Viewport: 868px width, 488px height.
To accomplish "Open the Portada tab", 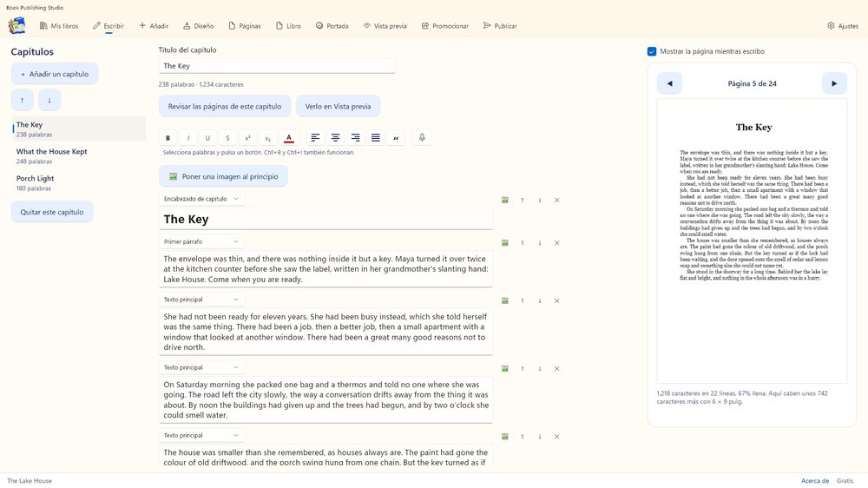I will [332, 26].
